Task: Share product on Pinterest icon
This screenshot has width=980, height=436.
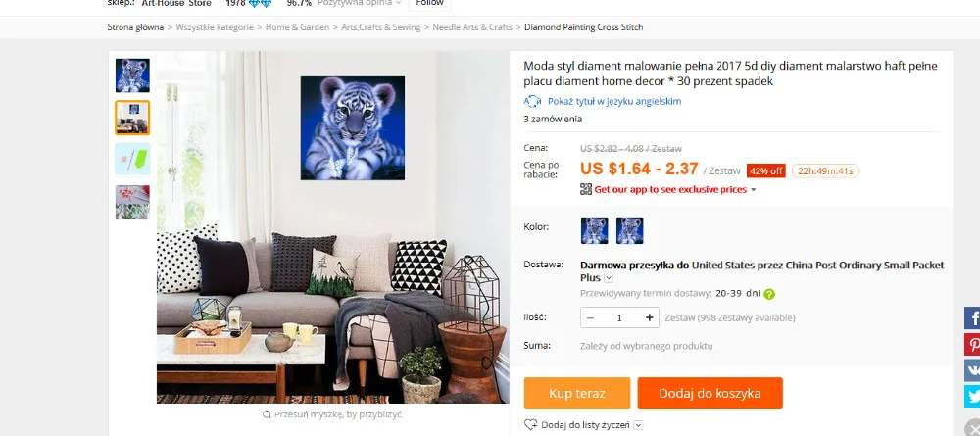Action: click(x=972, y=344)
